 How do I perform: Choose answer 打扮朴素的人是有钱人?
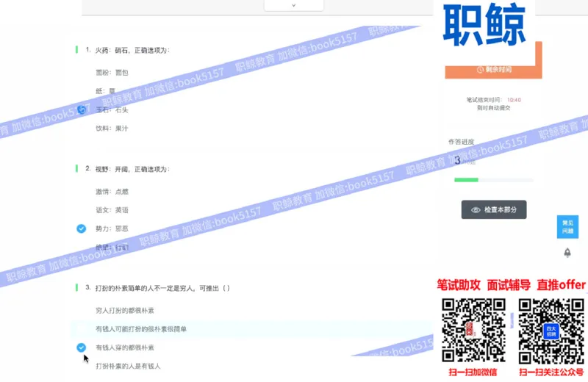(x=128, y=366)
